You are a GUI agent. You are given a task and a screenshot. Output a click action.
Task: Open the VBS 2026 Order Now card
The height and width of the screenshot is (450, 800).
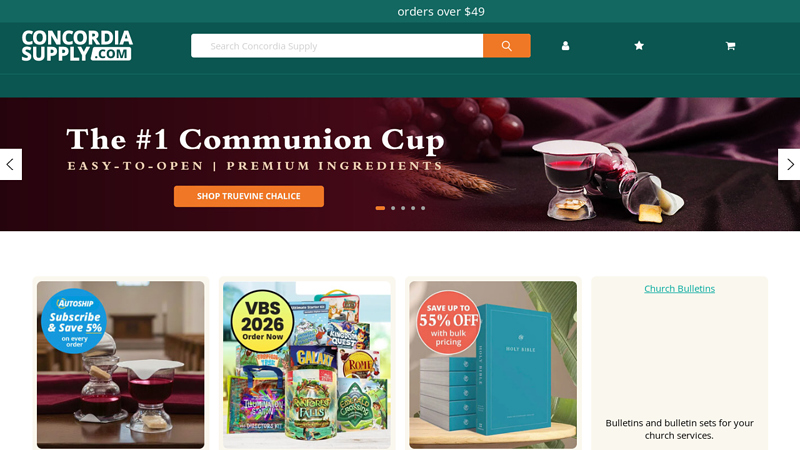(307, 365)
